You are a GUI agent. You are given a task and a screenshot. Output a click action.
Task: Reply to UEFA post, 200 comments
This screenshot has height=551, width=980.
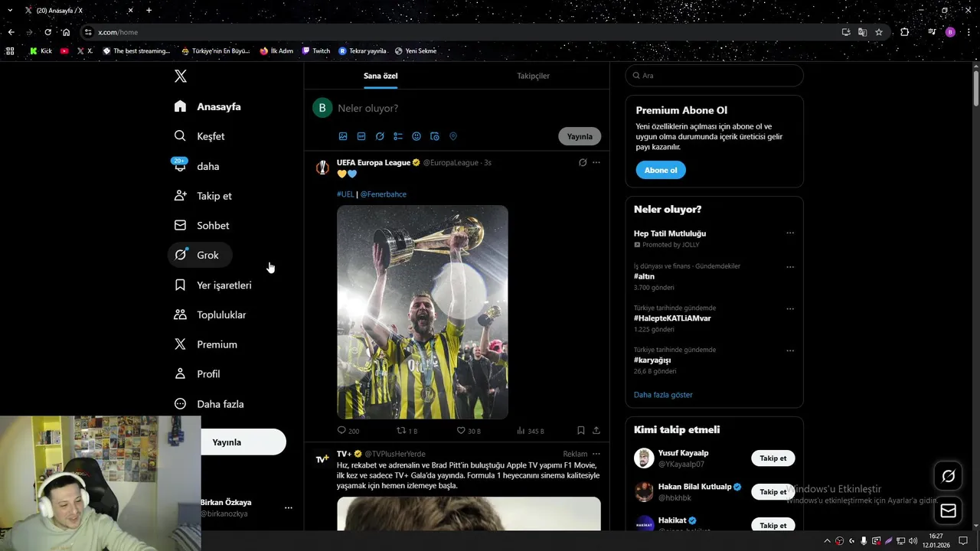click(x=348, y=431)
